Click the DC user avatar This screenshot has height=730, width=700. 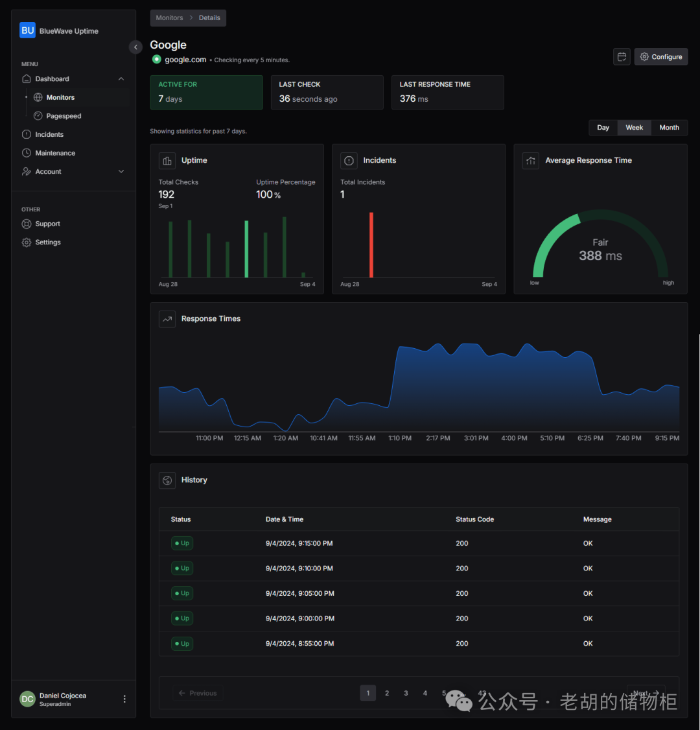point(27,699)
